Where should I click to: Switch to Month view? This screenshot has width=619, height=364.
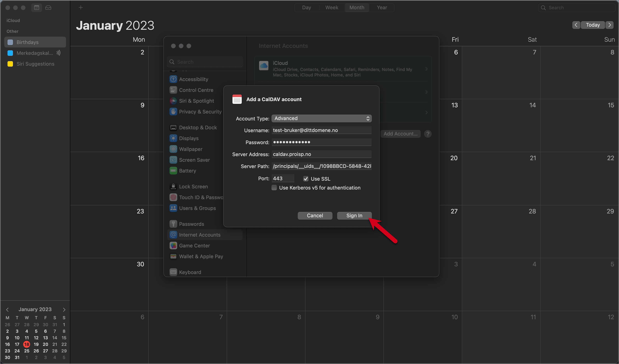tap(357, 8)
